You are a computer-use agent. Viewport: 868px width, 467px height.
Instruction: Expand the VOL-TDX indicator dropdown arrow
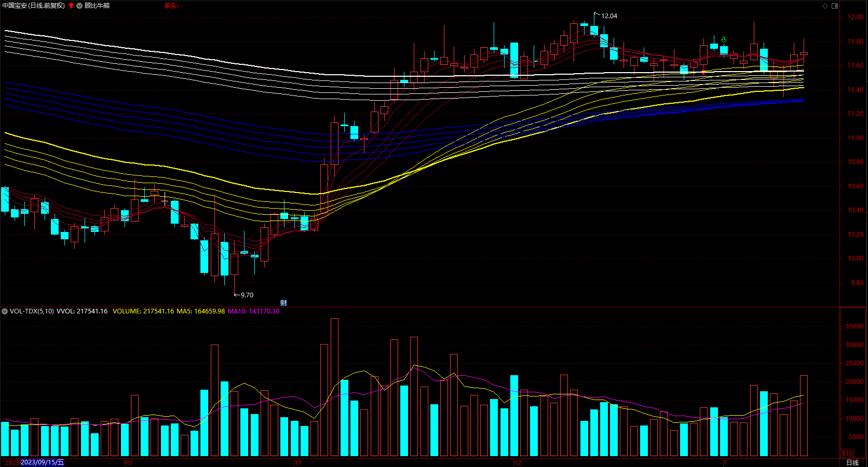click(5, 311)
